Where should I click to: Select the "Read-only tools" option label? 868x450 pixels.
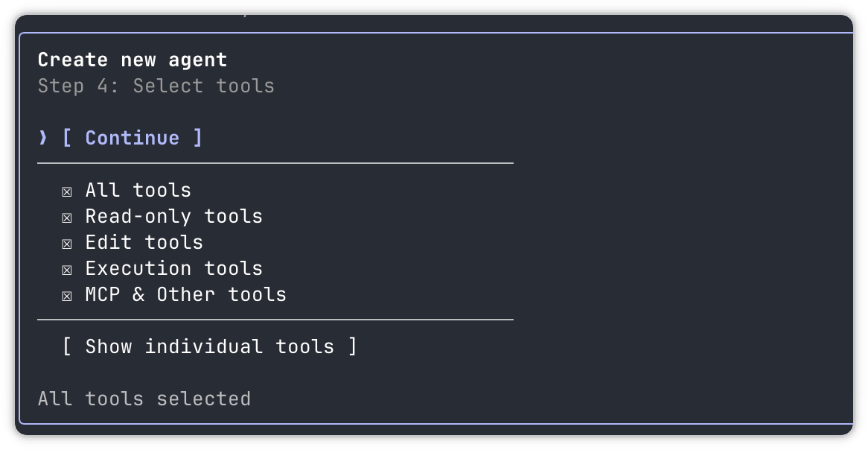coord(173,216)
